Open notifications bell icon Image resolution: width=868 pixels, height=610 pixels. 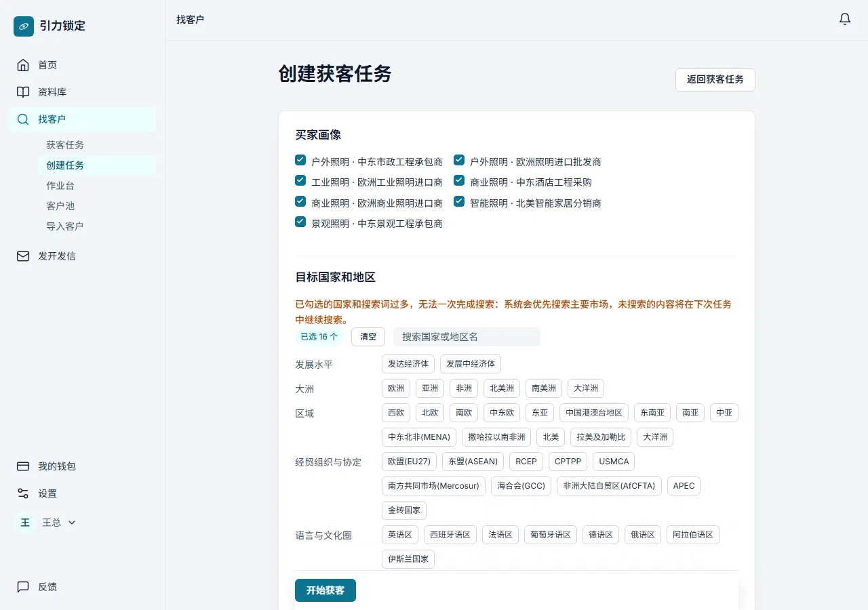point(845,19)
